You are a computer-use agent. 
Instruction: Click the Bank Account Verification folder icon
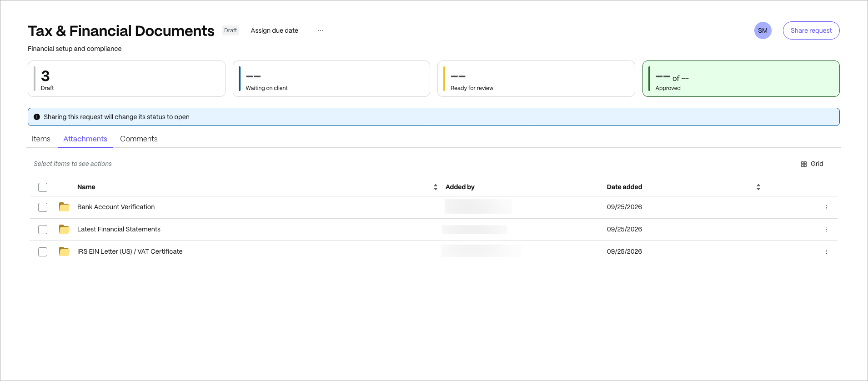pos(64,207)
